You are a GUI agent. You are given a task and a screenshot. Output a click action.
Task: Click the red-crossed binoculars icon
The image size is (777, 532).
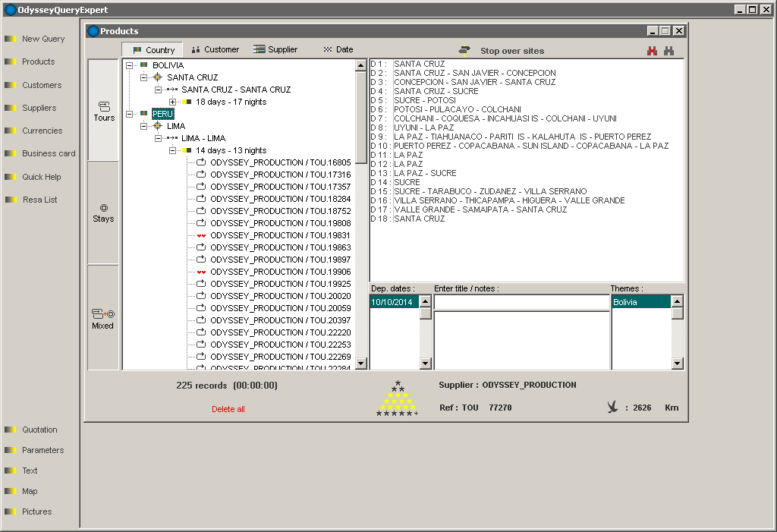[x=651, y=51]
